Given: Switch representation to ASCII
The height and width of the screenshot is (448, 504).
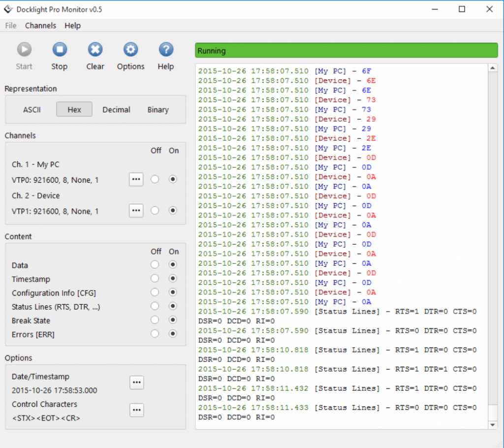Looking at the screenshot, I should coord(31,109).
